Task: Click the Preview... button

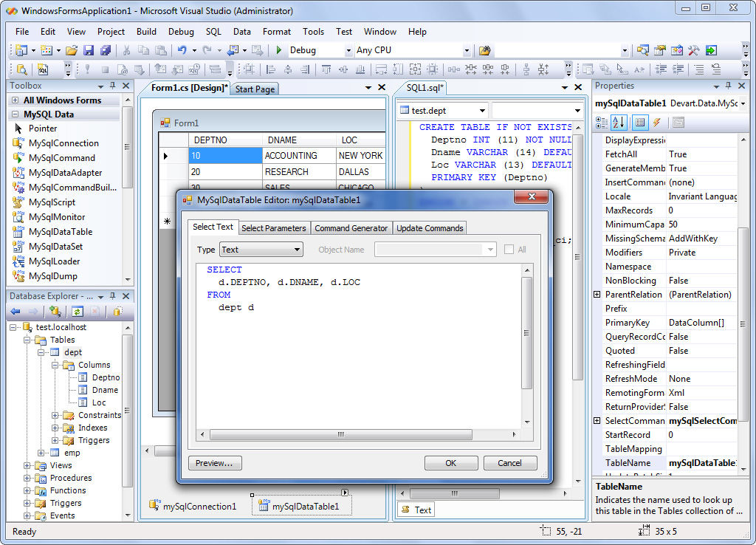Action: [x=215, y=463]
